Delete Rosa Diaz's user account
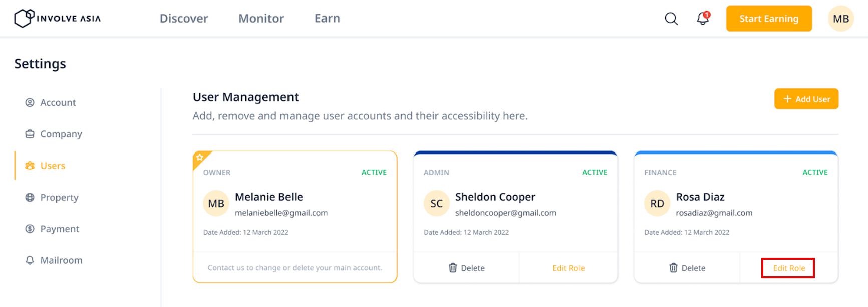Viewport: 868px width, 307px height. 687,268
